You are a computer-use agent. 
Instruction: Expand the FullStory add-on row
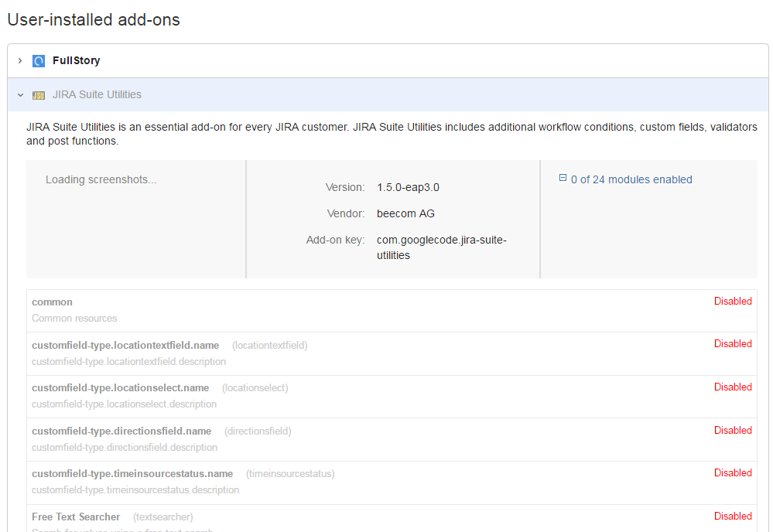coord(20,60)
